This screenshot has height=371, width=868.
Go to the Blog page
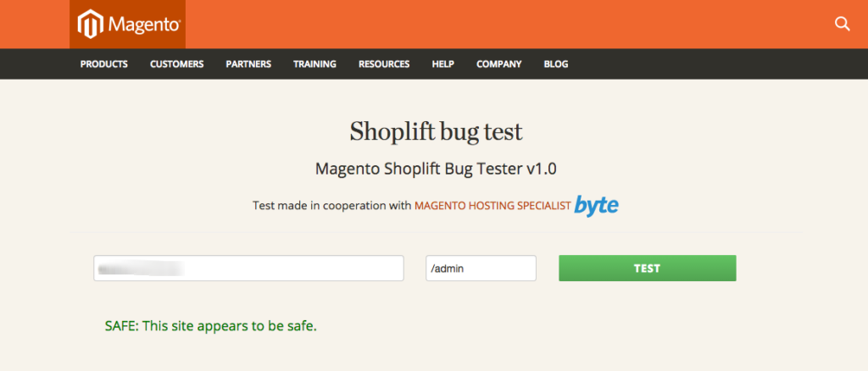point(556,64)
